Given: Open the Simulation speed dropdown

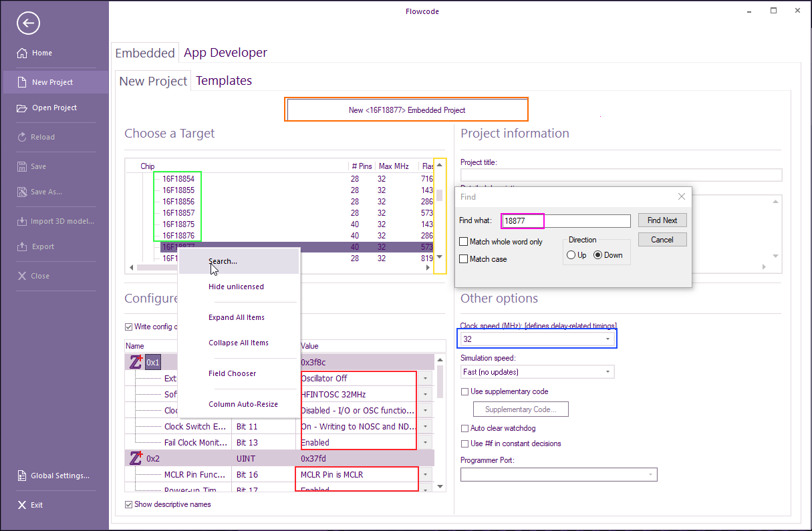Looking at the screenshot, I should 607,372.
